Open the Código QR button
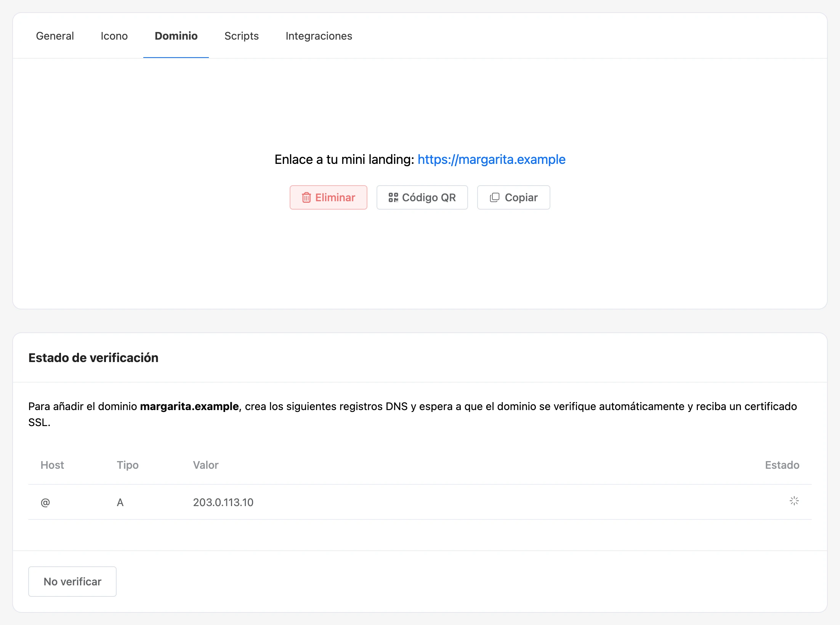The height and width of the screenshot is (625, 840). 422,197
